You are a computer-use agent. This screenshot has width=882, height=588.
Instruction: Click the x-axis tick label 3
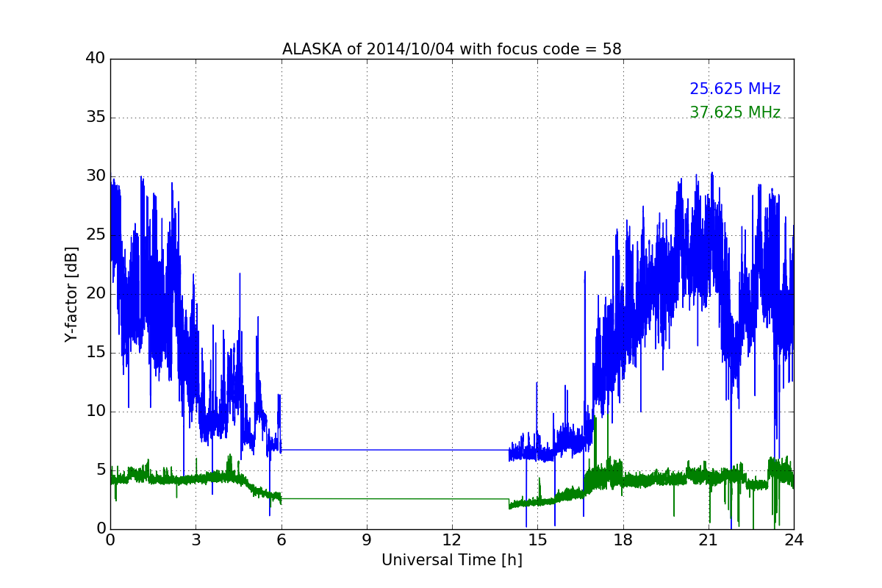196,540
